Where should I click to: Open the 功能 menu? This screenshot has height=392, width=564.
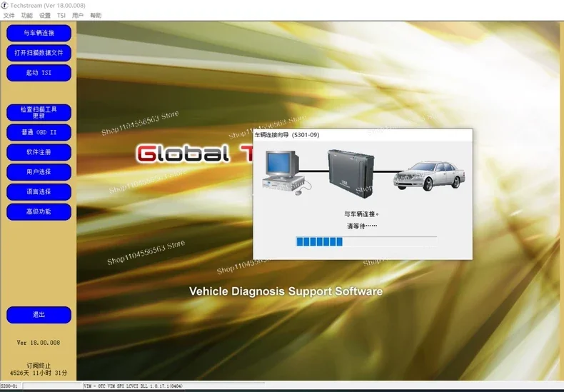point(26,16)
